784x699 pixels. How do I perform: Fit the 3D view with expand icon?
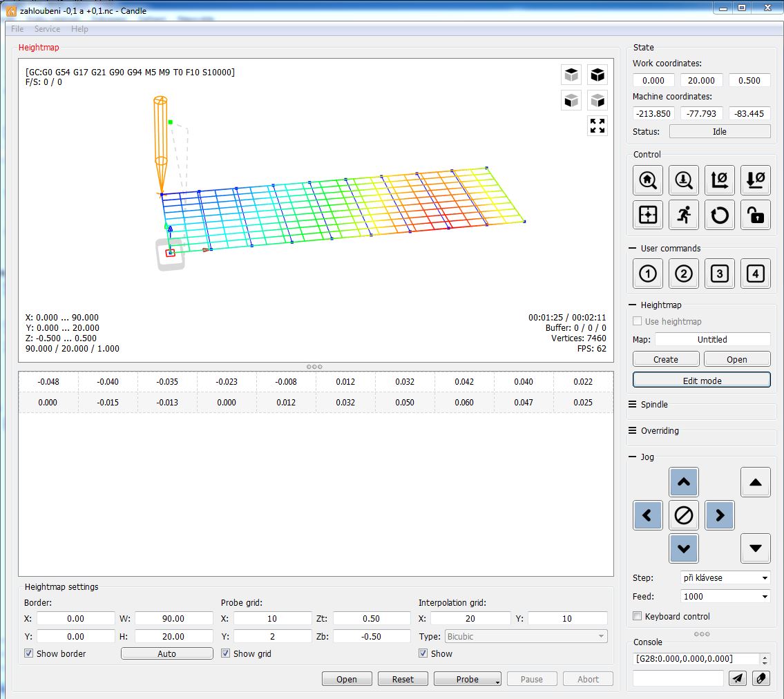click(x=597, y=126)
